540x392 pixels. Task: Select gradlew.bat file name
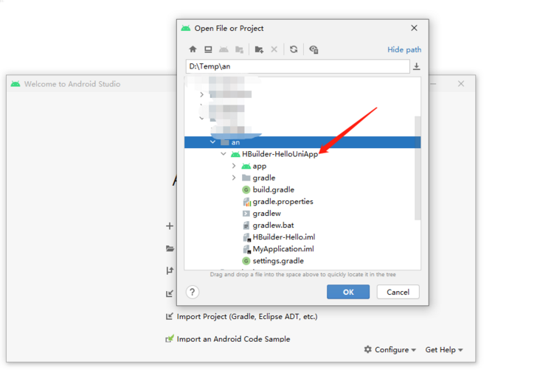[273, 225]
